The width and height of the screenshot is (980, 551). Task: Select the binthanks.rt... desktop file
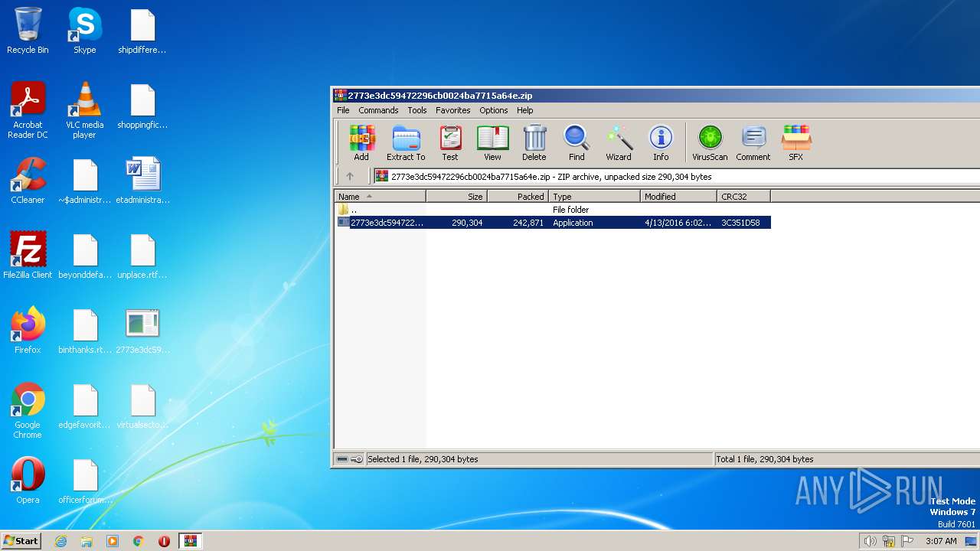click(85, 331)
